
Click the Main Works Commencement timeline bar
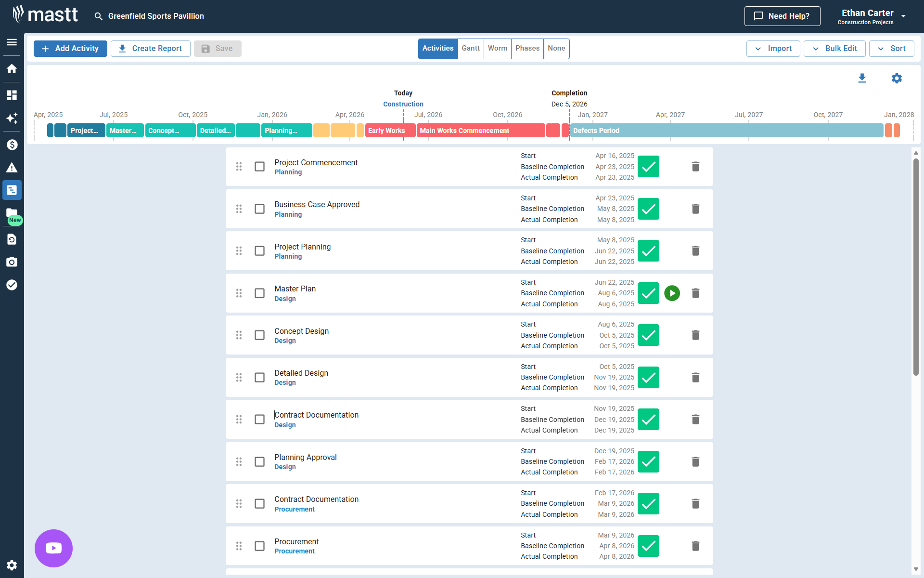[481, 131]
